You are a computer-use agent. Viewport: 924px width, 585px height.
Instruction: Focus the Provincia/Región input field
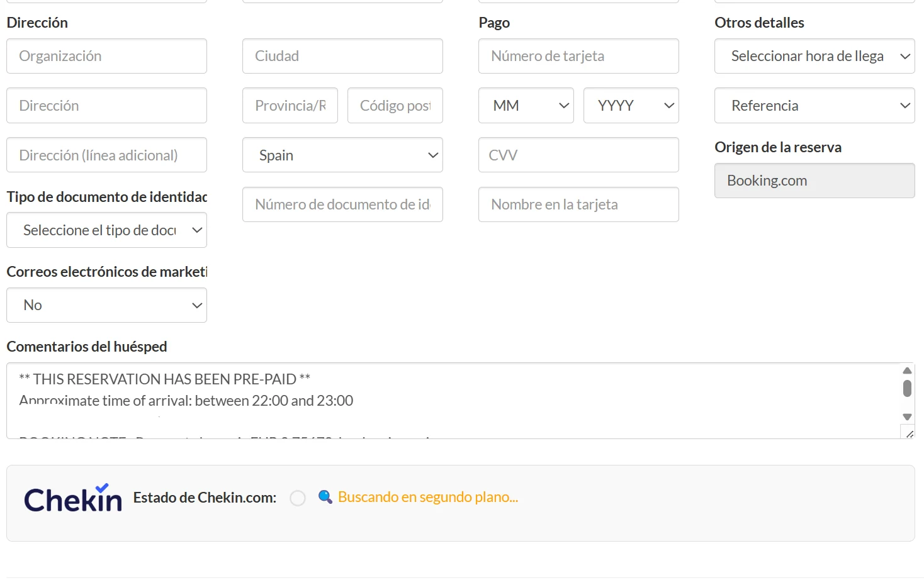(x=290, y=106)
